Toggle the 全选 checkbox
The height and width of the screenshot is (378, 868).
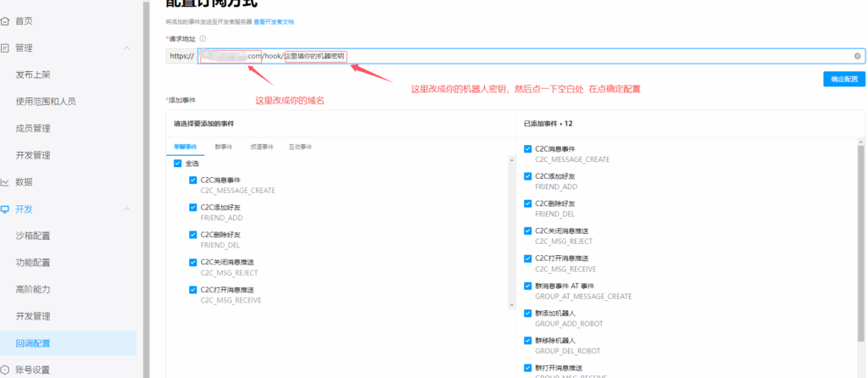[177, 164]
